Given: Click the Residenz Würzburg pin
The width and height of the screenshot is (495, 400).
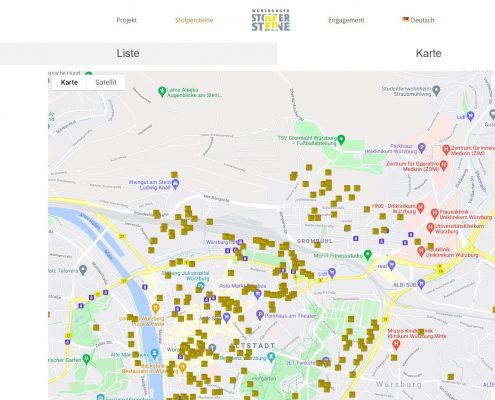Looking at the screenshot, I should click(271, 357).
